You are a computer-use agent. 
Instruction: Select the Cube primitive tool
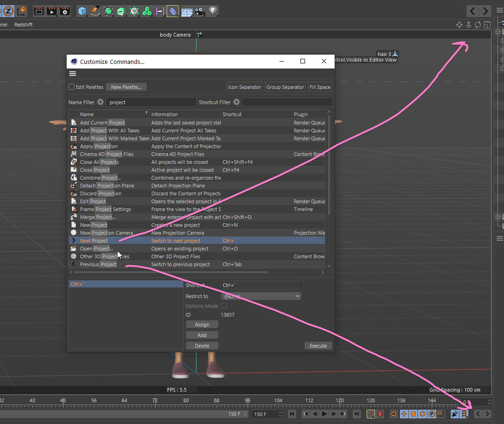click(82, 11)
